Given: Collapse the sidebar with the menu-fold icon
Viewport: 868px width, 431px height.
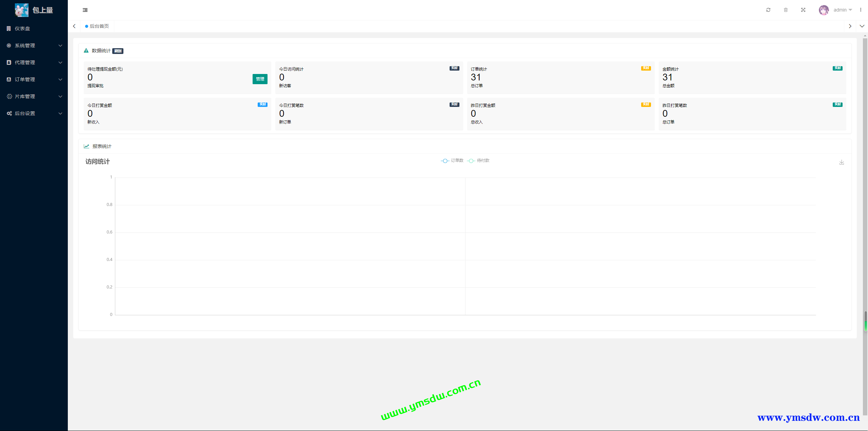Looking at the screenshot, I should click(x=85, y=10).
